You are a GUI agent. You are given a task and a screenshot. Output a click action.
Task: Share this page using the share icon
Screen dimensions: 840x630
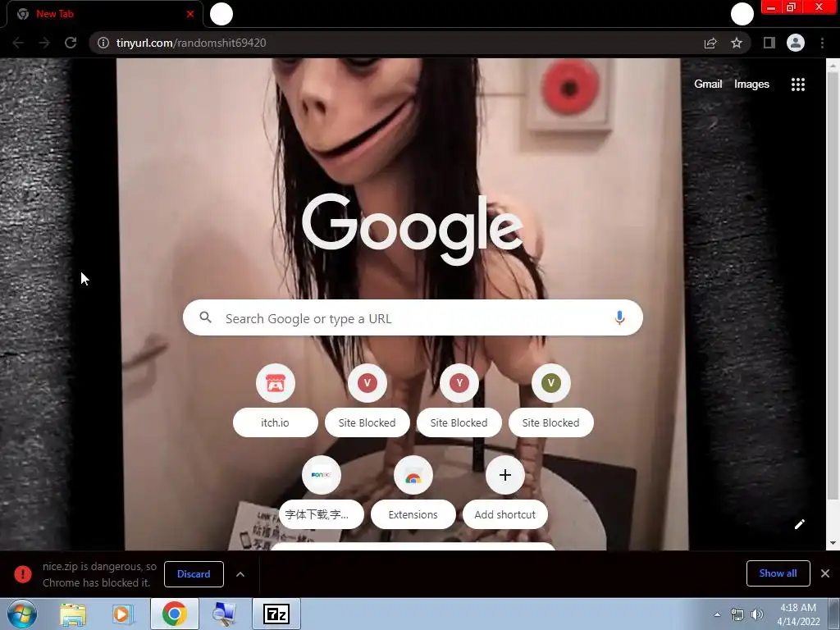click(x=710, y=43)
